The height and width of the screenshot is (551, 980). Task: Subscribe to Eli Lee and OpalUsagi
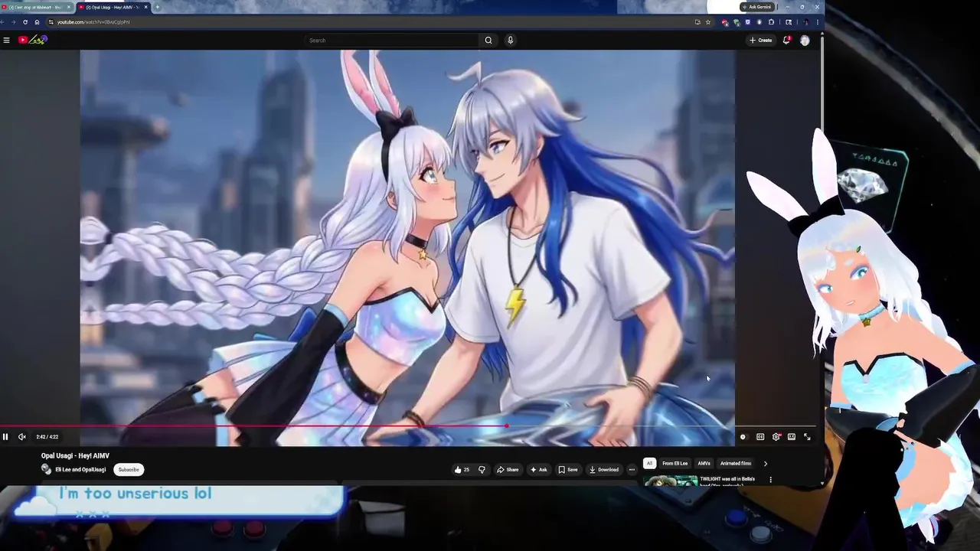(129, 470)
